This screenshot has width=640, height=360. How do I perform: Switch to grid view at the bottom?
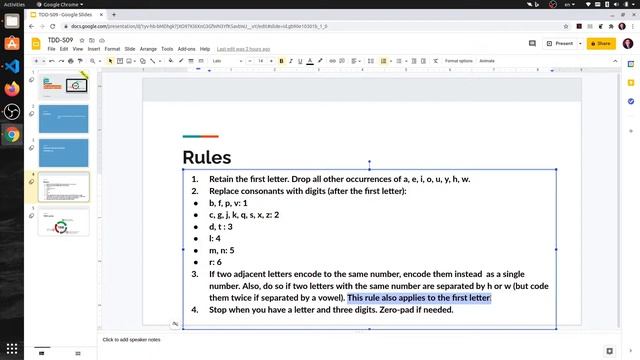(x=78, y=353)
